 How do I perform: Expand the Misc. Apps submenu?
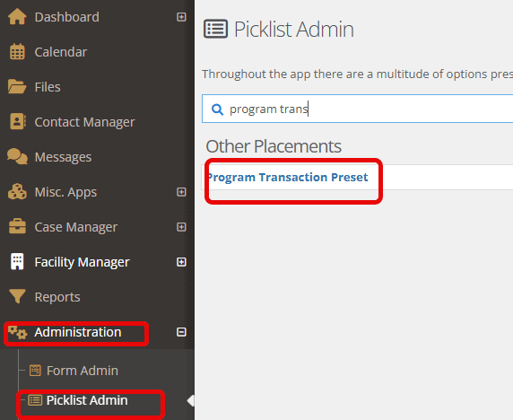pos(181,192)
